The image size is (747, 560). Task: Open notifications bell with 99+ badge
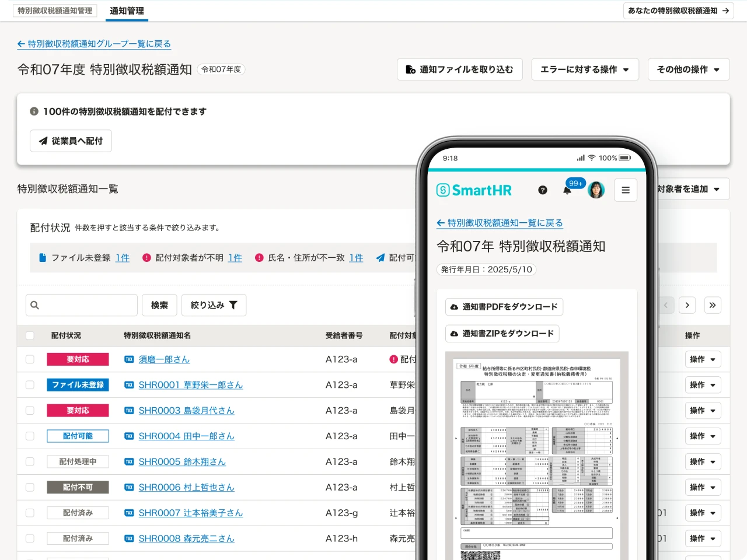(x=567, y=190)
